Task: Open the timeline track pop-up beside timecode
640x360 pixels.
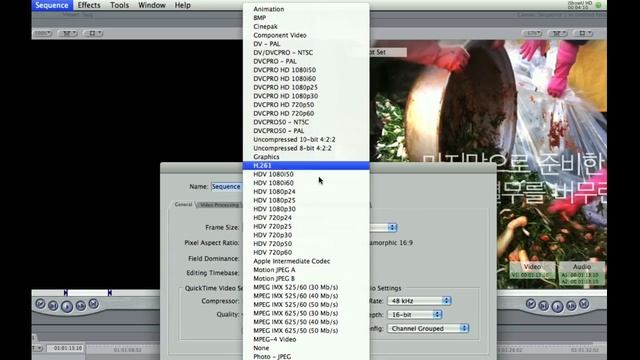Action: 38,348
